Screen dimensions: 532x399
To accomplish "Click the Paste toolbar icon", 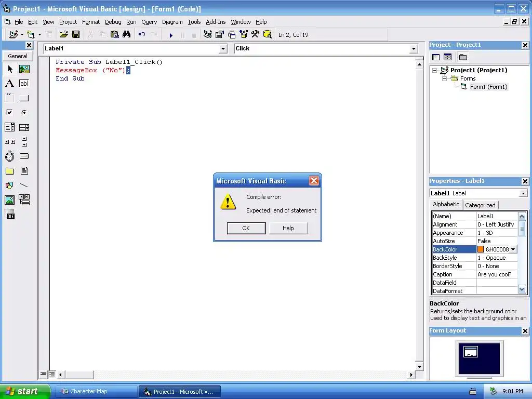I will click(x=115, y=34).
